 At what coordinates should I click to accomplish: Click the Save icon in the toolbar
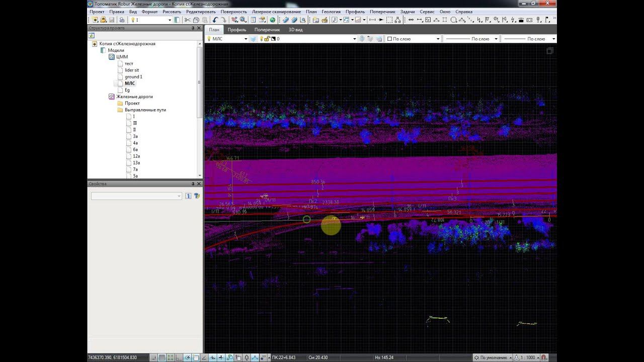tap(111, 20)
